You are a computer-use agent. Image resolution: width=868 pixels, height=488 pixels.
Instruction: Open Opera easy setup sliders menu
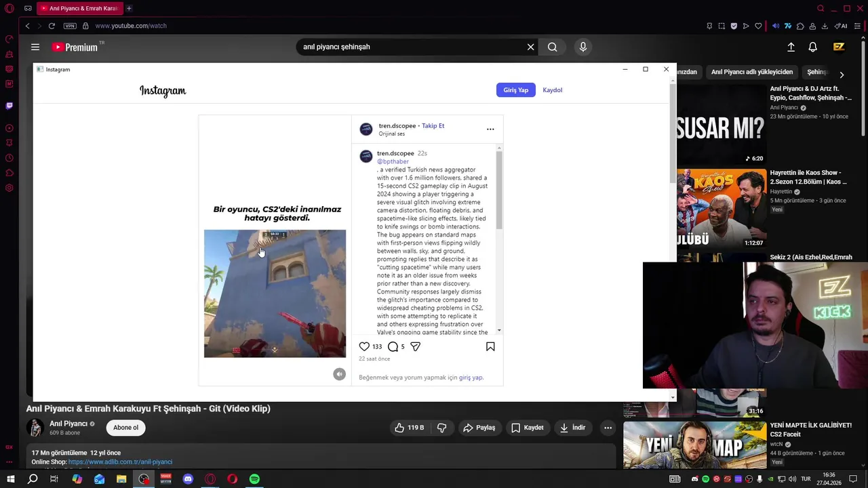click(857, 26)
